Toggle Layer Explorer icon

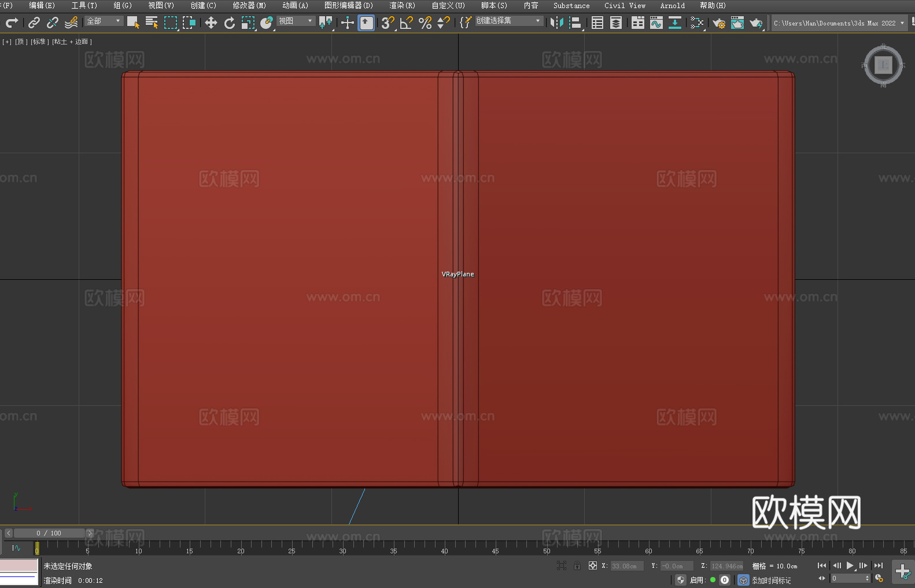click(x=616, y=23)
